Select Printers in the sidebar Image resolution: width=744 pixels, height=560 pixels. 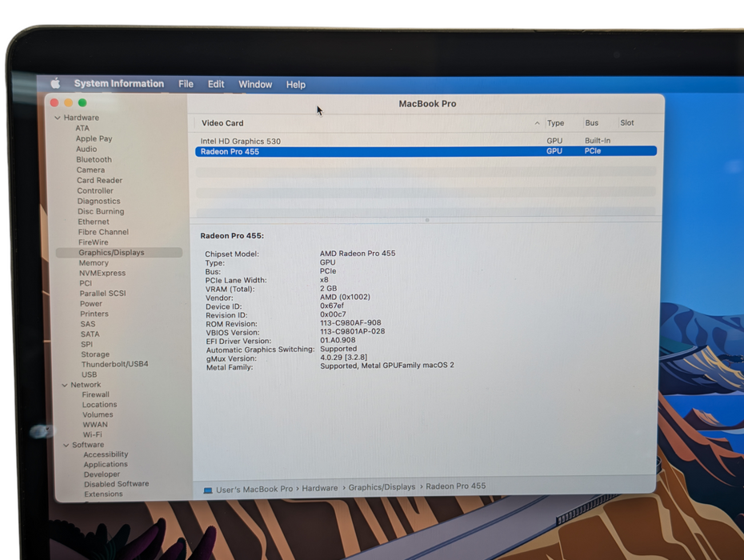pos(94,314)
